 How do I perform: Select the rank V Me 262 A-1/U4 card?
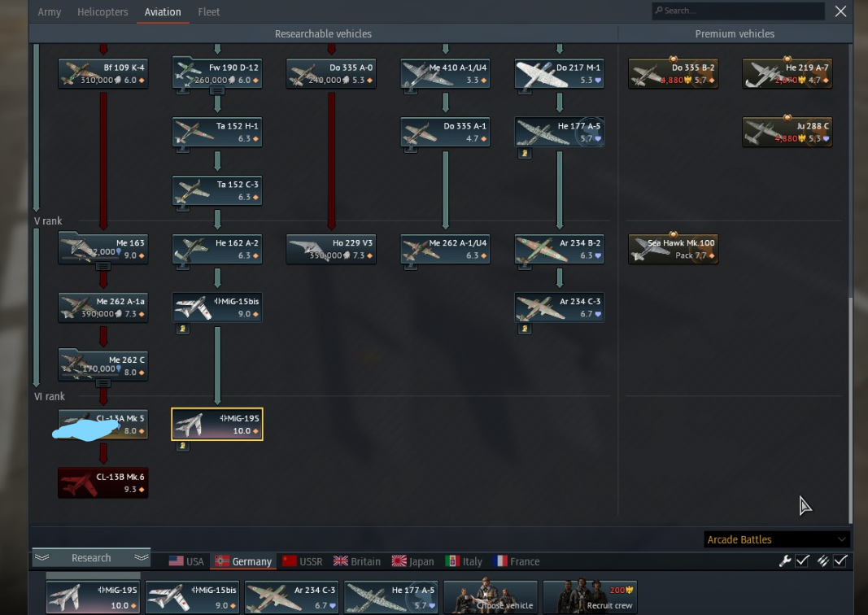click(445, 249)
